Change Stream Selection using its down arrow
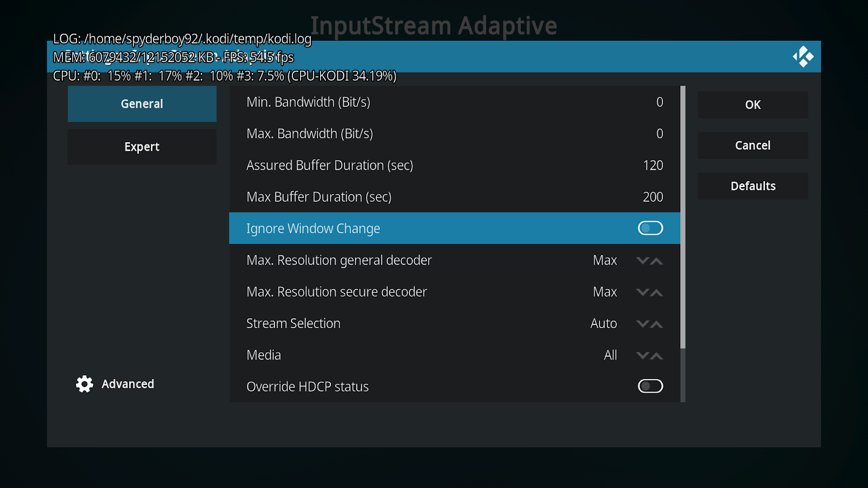 click(x=642, y=324)
